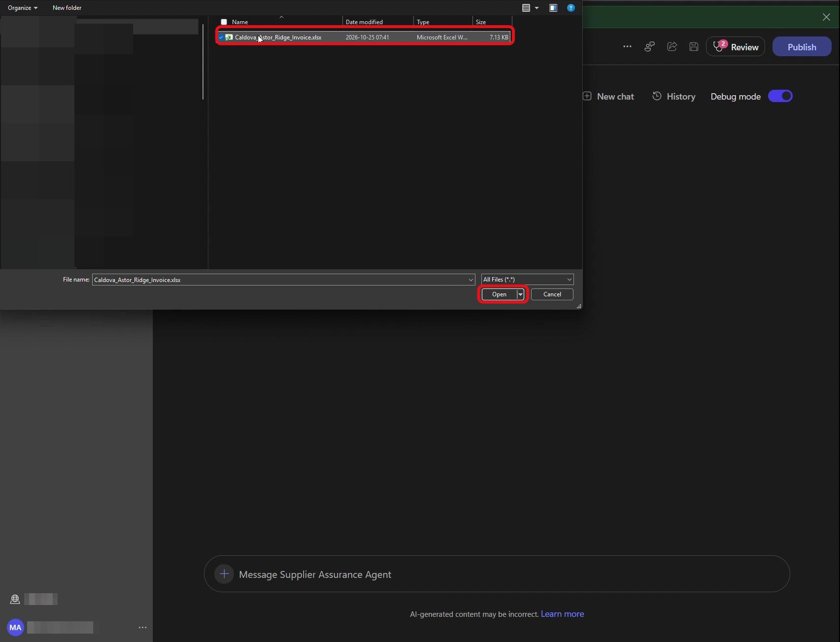Follow the Learn more link
This screenshot has height=642, width=840.
[x=562, y=614]
